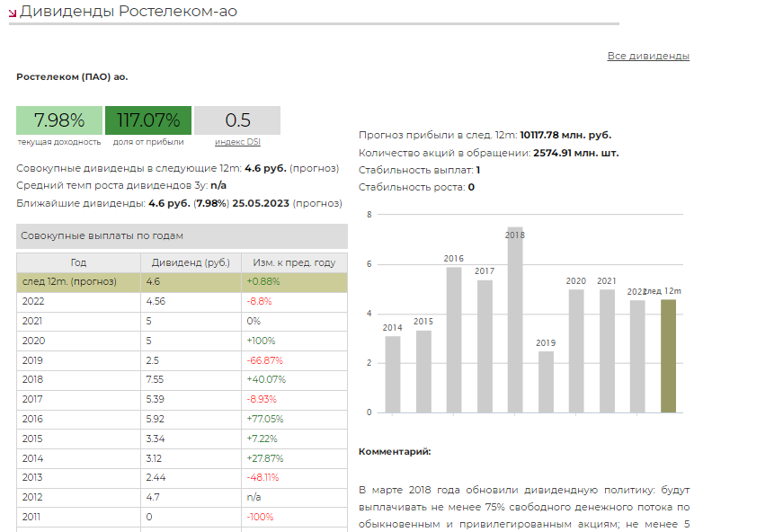Click the 'Комментарий:' label
Image resolution: width=783 pixels, height=532 pixels.
pyautogui.click(x=395, y=452)
